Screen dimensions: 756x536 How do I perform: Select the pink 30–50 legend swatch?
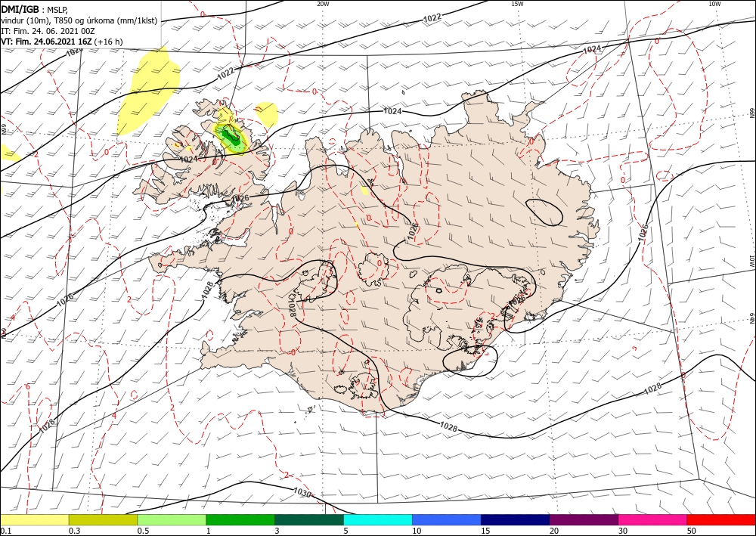click(653, 519)
